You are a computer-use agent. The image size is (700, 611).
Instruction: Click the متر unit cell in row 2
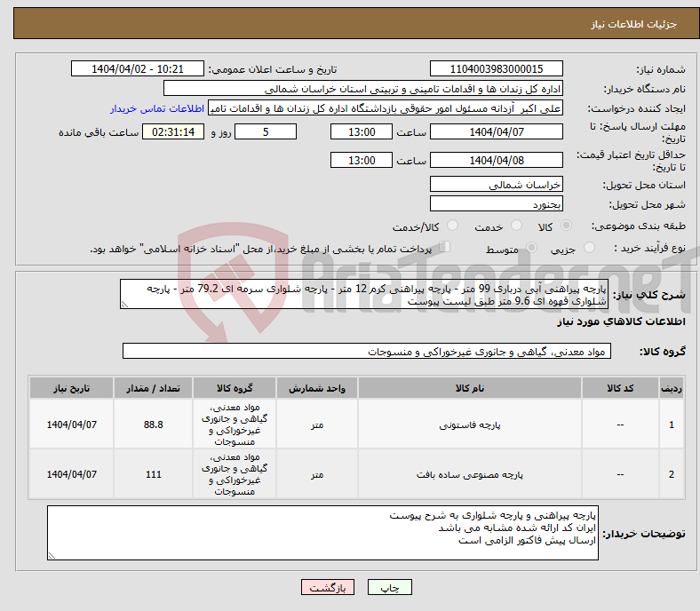pos(317,474)
